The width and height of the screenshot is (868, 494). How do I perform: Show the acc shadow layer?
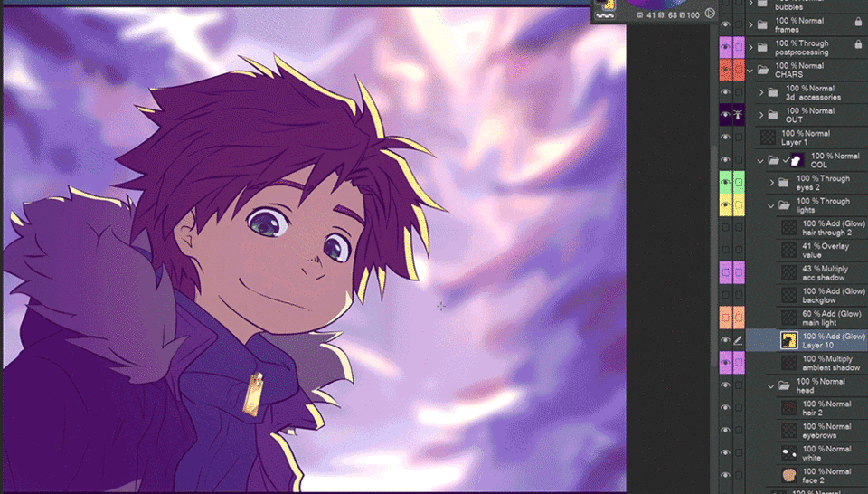(x=725, y=272)
